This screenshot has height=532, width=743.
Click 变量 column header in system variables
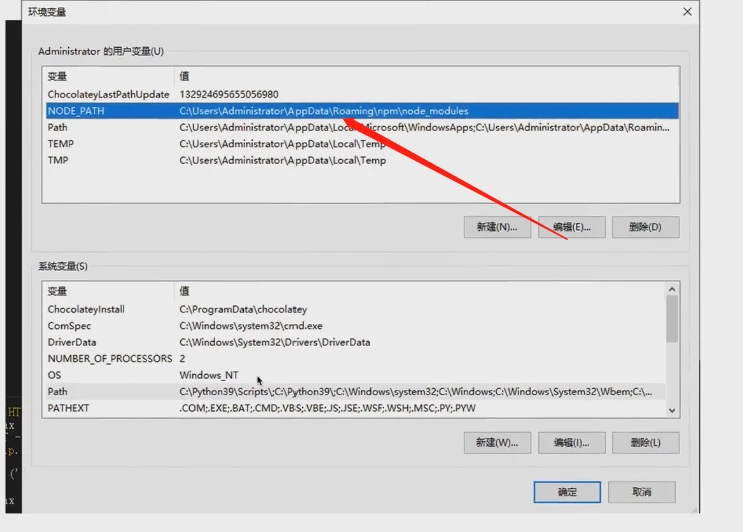(x=58, y=291)
